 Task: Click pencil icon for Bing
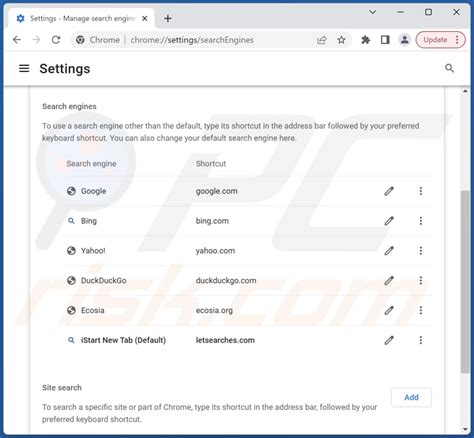pos(389,221)
